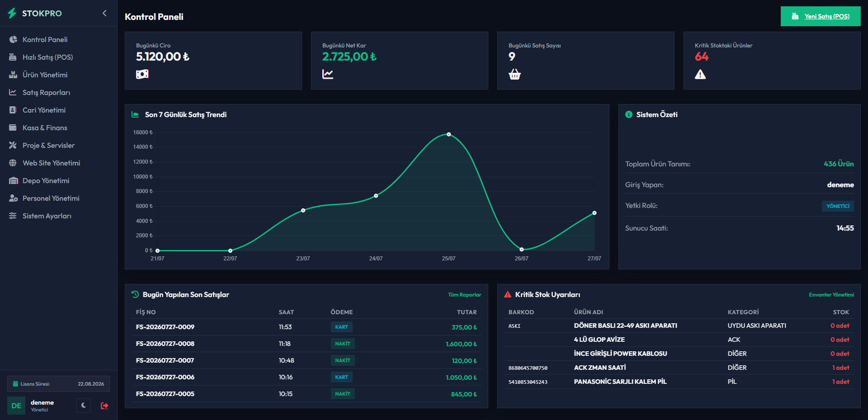Click the warning triangle under Kritik Stoktaki Ürünler
Viewport: 868px width, 420px height.
700,74
